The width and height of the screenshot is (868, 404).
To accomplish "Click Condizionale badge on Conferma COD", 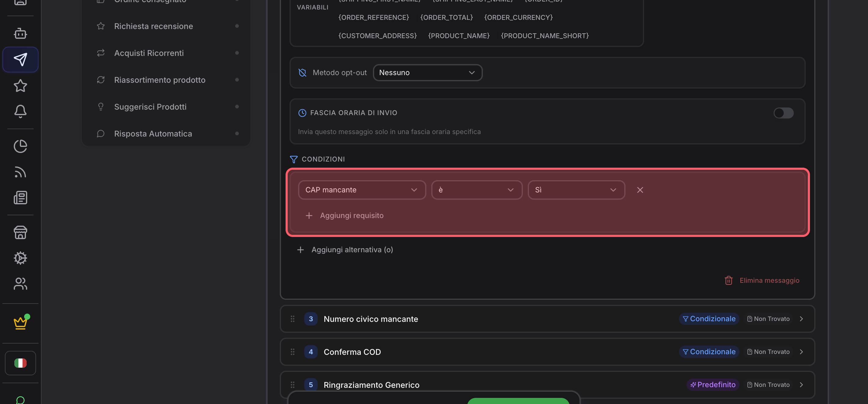I will (x=709, y=352).
